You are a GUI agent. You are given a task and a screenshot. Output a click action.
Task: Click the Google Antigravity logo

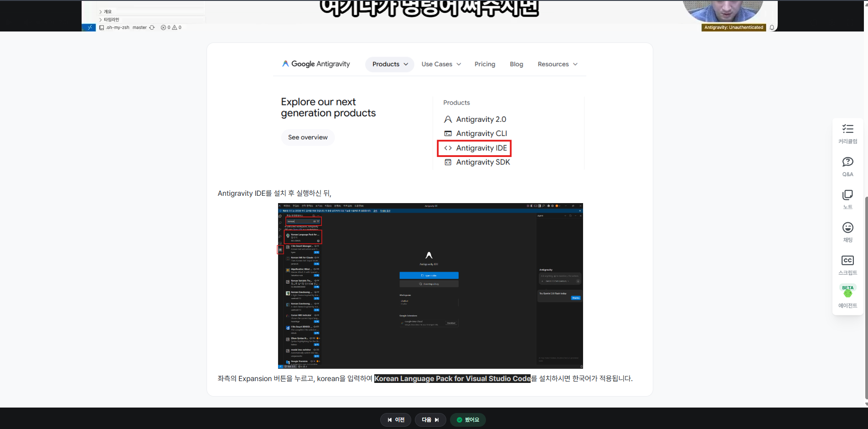[x=316, y=64]
